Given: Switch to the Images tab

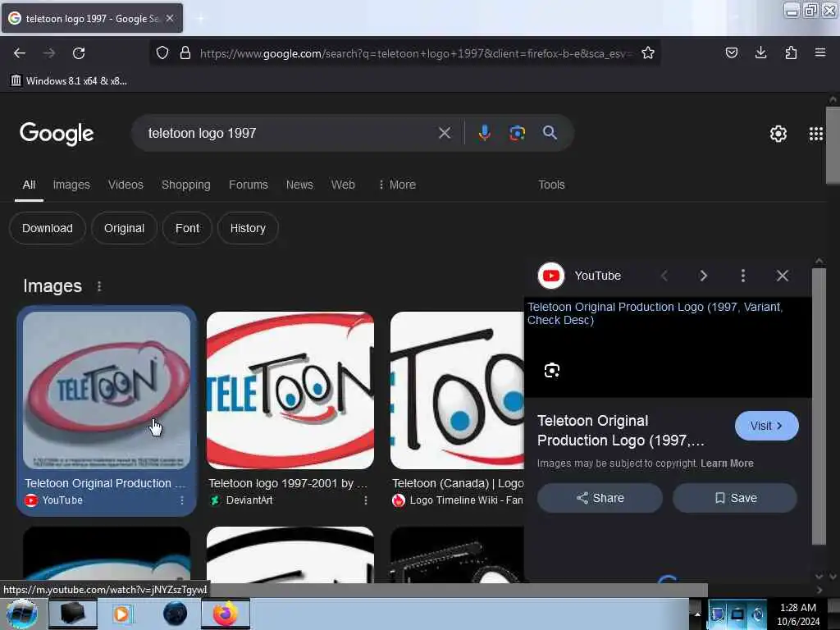Looking at the screenshot, I should pyautogui.click(x=71, y=185).
